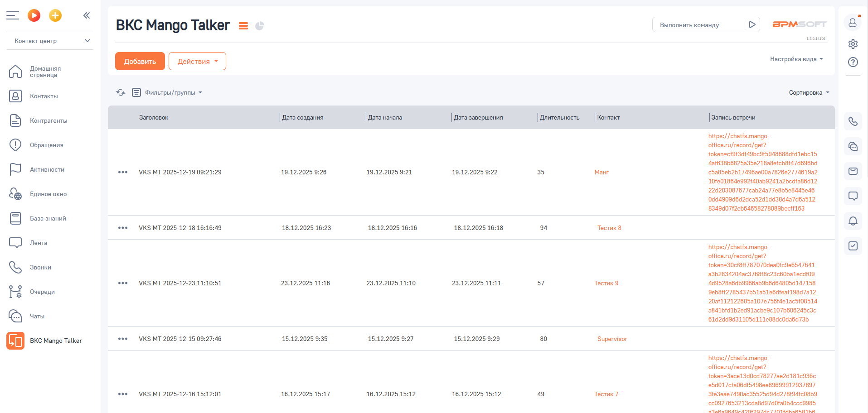
Task: Open the help question mark icon
Action: pyautogui.click(x=853, y=62)
